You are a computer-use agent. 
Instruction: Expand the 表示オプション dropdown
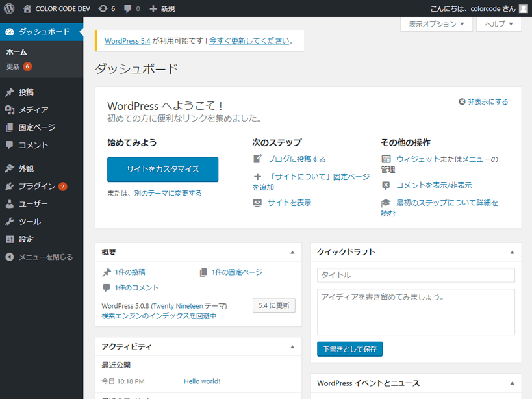(437, 24)
